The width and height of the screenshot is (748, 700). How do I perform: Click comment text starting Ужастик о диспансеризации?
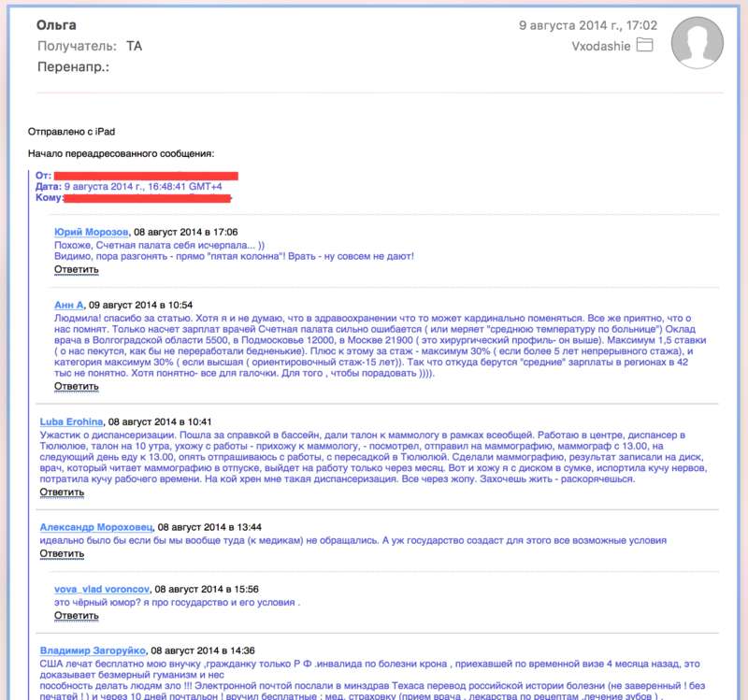pos(373,457)
